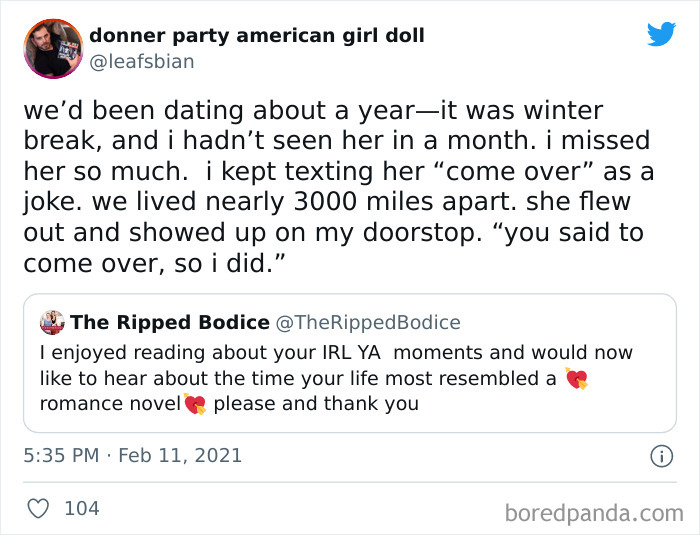Click the boredpanda.com watermark
Screen dimensions: 700x535
(594, 513)
